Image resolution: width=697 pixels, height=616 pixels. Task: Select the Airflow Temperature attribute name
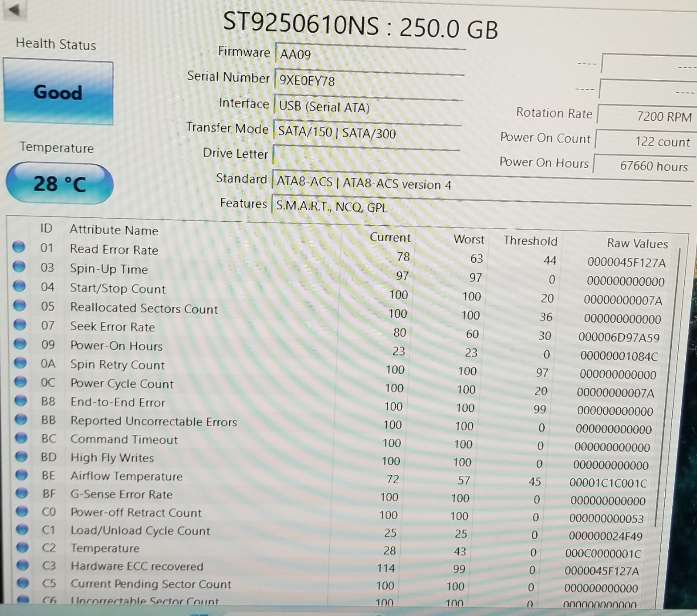(127, 476)
